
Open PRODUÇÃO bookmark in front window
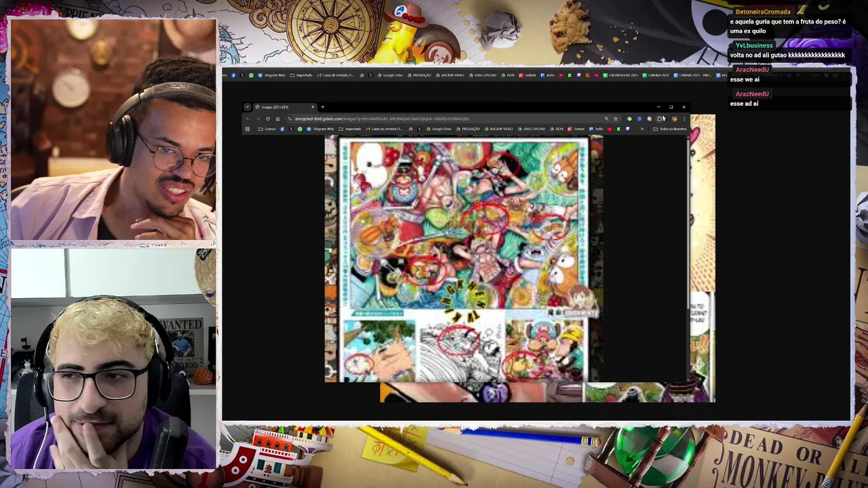pyautogui.click(x=467, y=129)
